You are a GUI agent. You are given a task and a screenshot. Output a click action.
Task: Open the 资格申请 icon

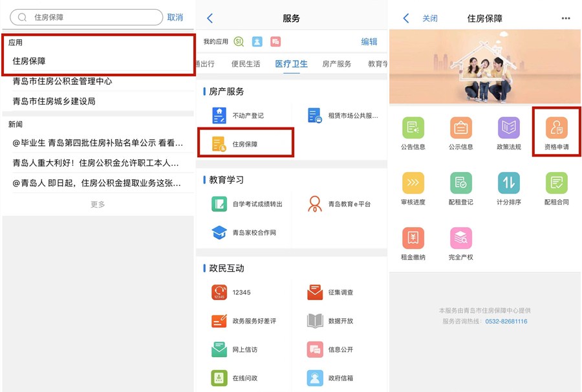click(556, 128)
